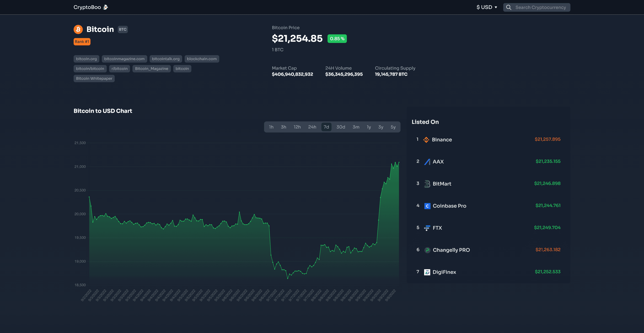Click the DigiFinex exchange logo
This screenshot has width=644, height=333.
pos(427,272)
